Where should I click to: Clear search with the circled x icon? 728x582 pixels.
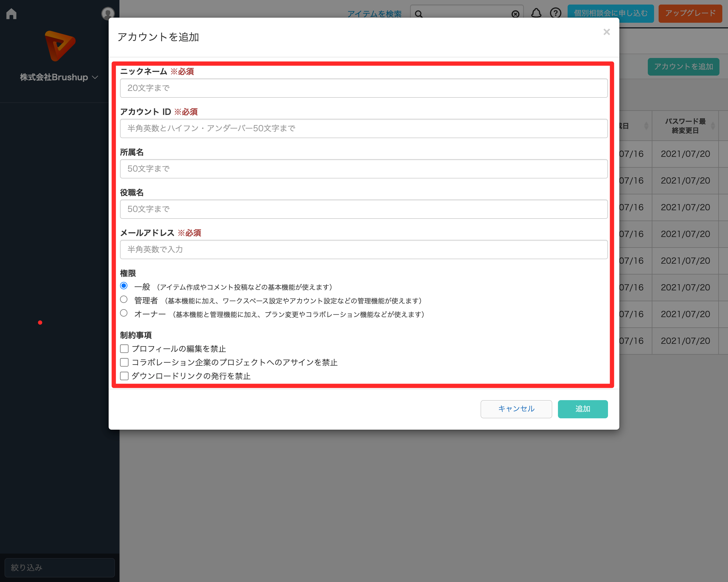(515, 14)
